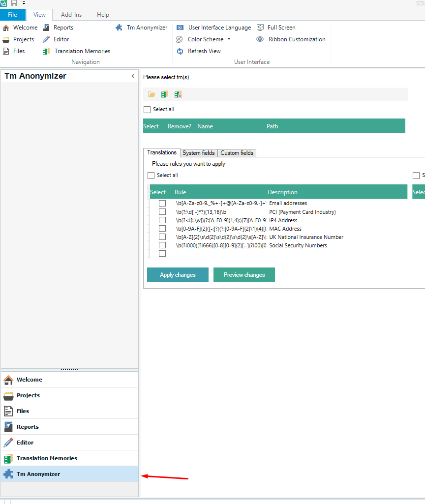This screenshot has height=504, width=425.
Task: Expand the Color Scheme dropdown
Action: click(229, 39)
